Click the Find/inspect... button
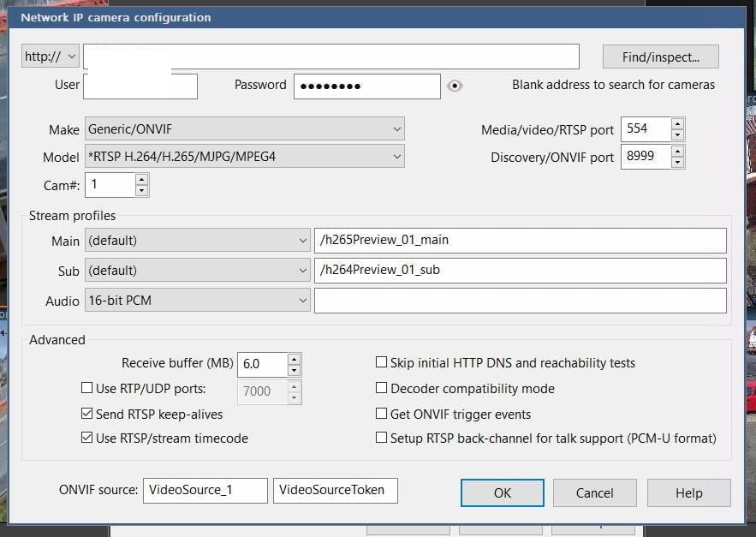 tap(660, 57)
